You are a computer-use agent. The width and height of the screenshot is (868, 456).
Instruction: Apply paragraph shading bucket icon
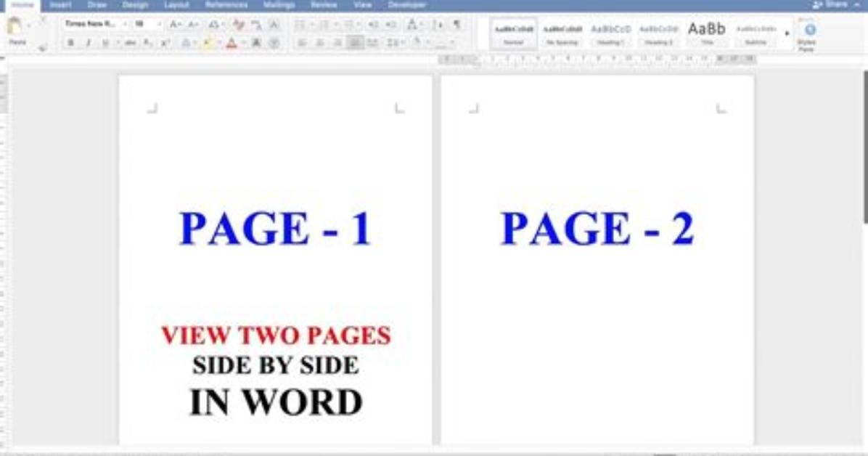point(417,42)
